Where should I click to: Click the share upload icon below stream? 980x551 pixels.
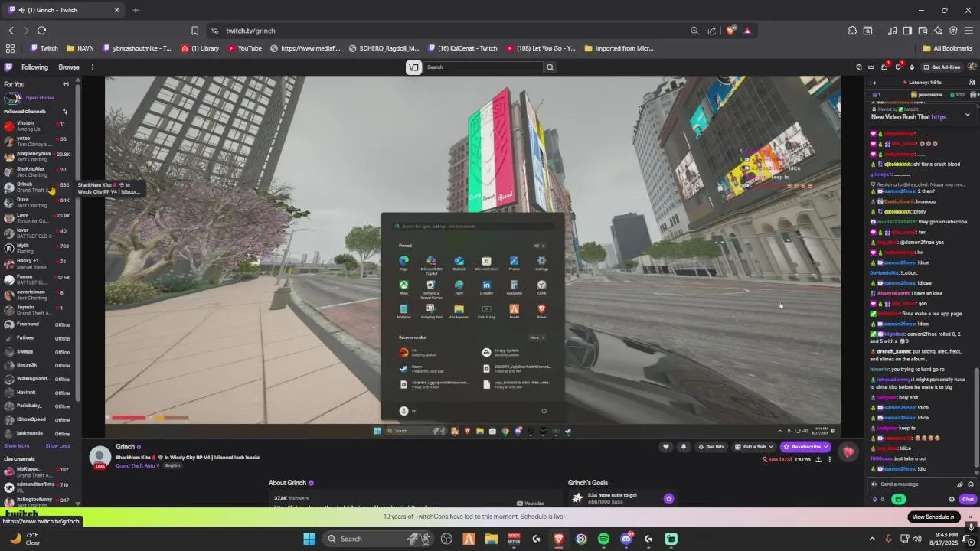tap(818, 459)
